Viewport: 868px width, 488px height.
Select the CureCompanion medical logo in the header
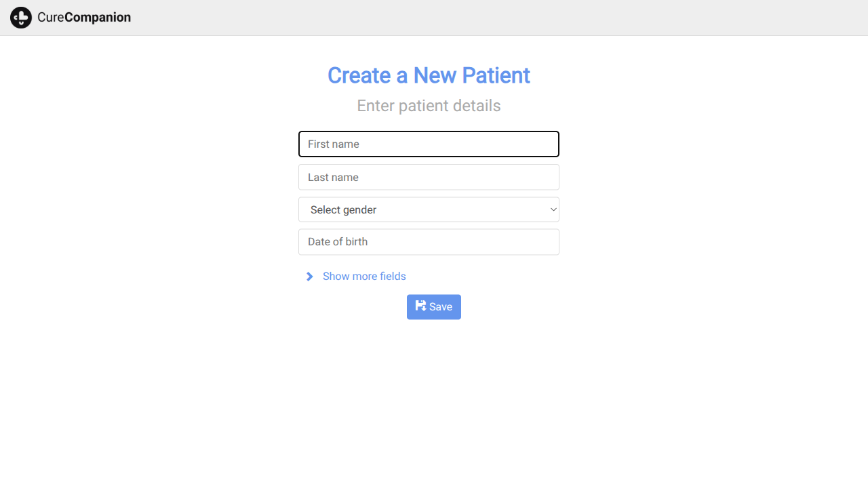[21, 18]
